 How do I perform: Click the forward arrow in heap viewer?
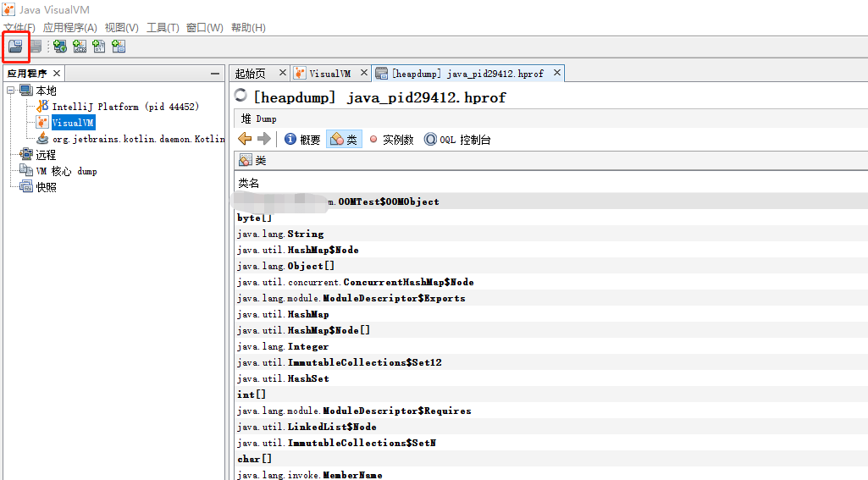click(x=264, y=139)
